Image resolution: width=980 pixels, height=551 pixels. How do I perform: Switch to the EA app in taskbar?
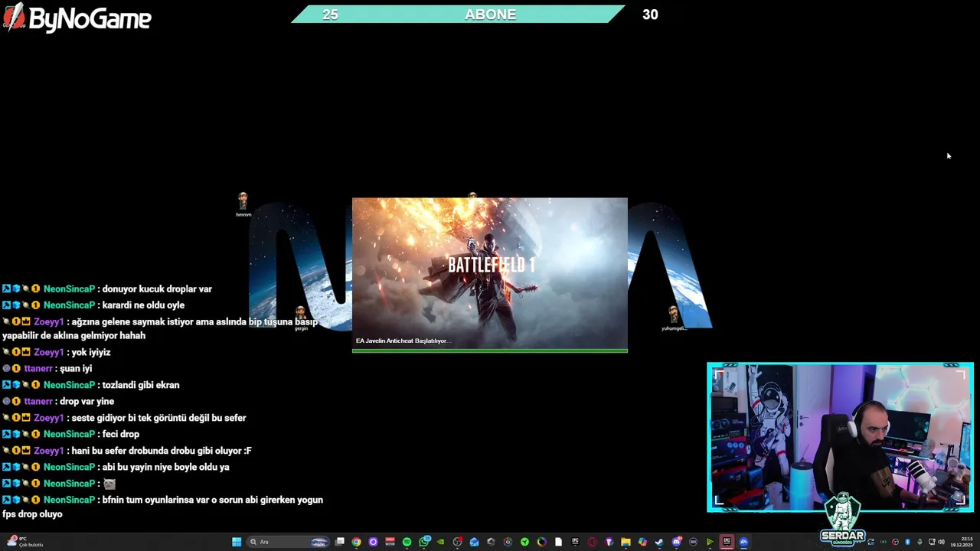pyautogui.click(x=743, y=542)
